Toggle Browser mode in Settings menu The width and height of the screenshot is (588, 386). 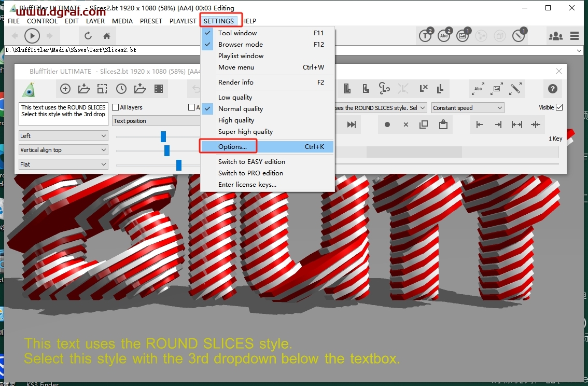[x=268, y=44]
